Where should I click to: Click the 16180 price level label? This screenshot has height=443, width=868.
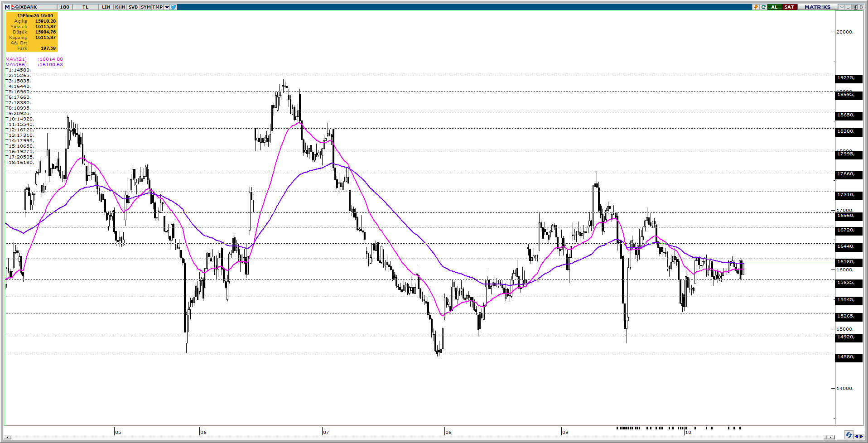(849, 262)
